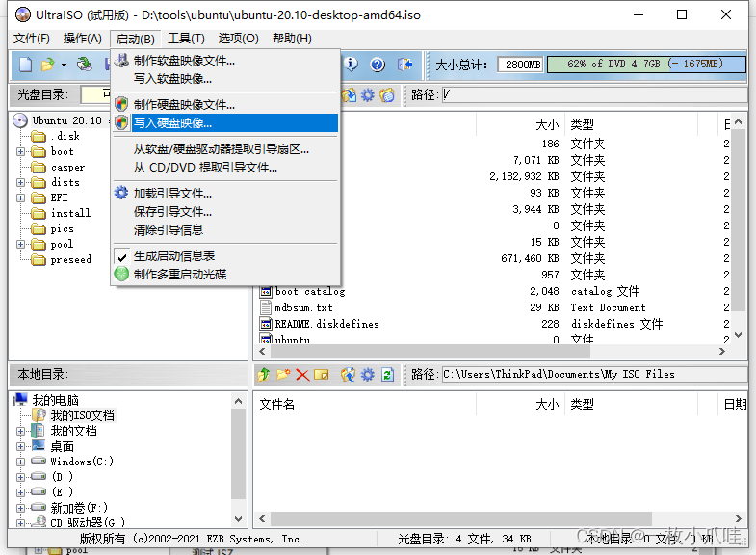Click the local pane Up folder icon
The width and height of the screenshot is (756, 555).
264,374
